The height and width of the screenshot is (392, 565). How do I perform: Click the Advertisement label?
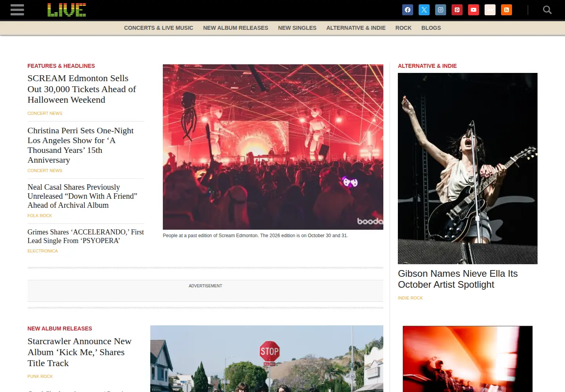(x=205, y=286)
